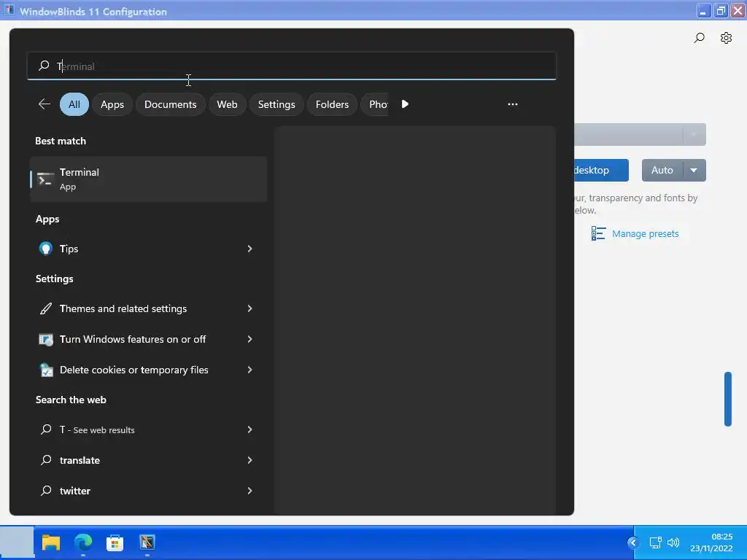Open Turn Windows features on or off
747x560 pixels.
(149, 339)
